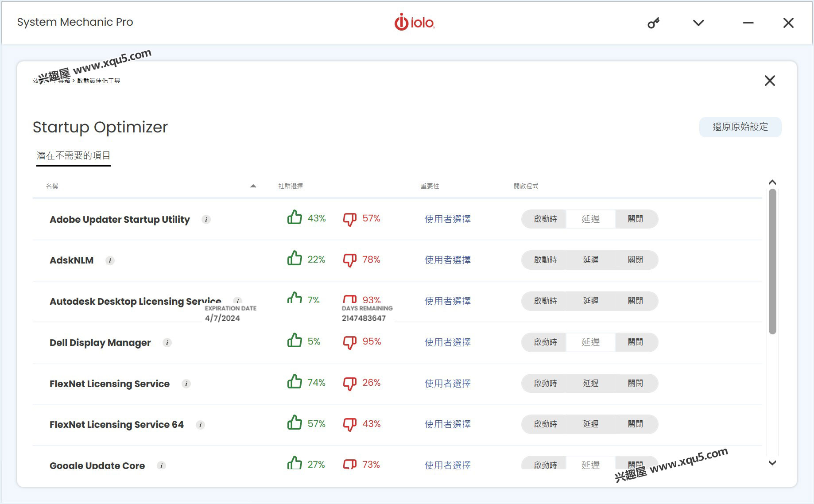814x504 pixels.
Task: Click the 社群選擇 column header
Action: (291, 186)
